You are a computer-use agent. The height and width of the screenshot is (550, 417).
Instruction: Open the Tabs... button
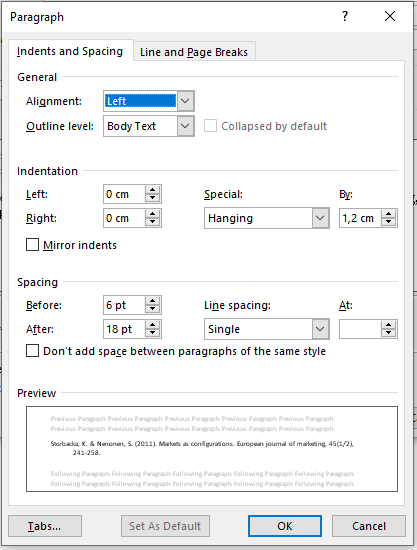[45, 526]
